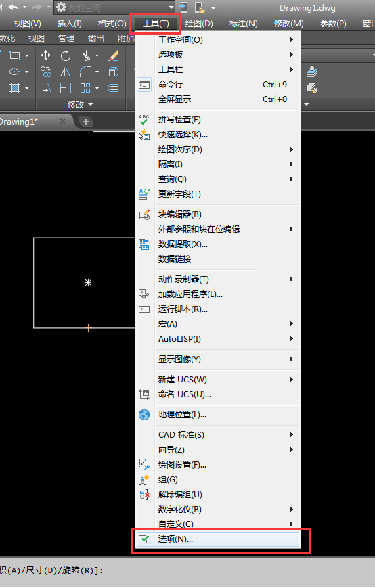Select the Hatch tool icon
Viewport: 375px width, 588px height.
(x=15, y=88)
